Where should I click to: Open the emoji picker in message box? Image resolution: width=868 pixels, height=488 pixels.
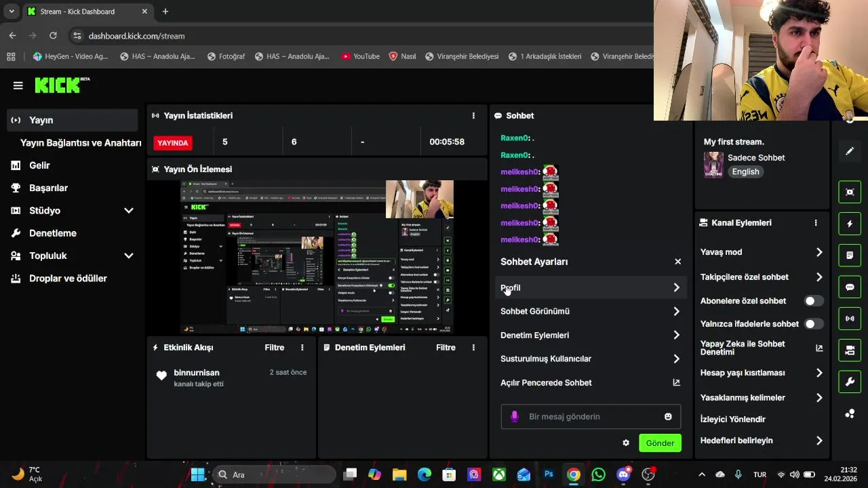point(668,416)
